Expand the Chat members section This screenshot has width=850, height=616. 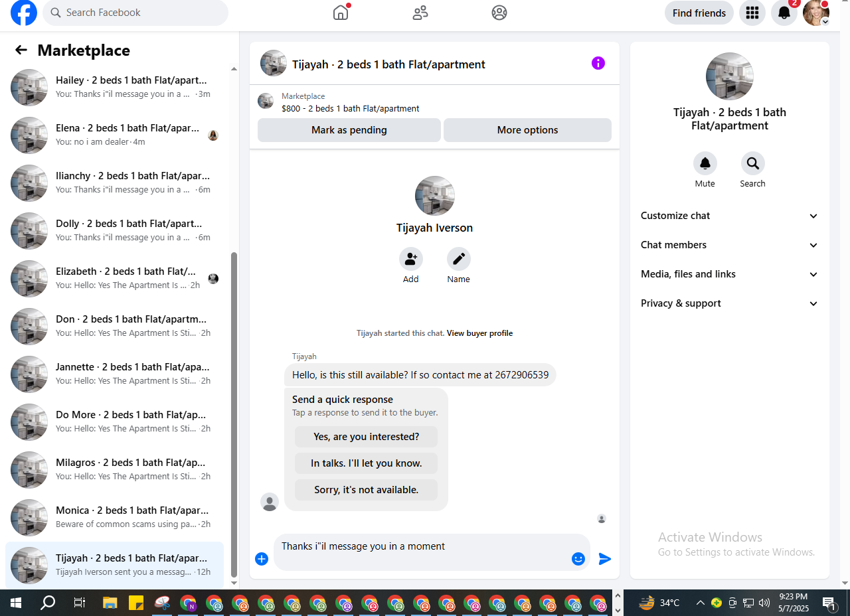click(x=730, y=245)
